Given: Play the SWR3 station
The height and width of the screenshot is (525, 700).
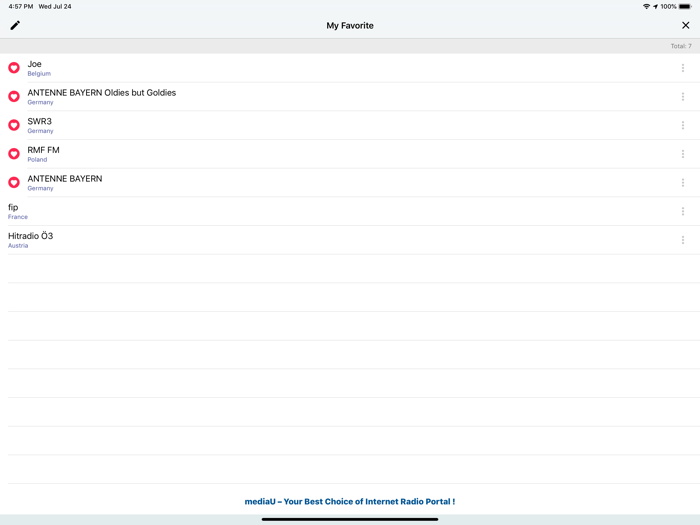Looking at the screenshot, I should (350, 125).
